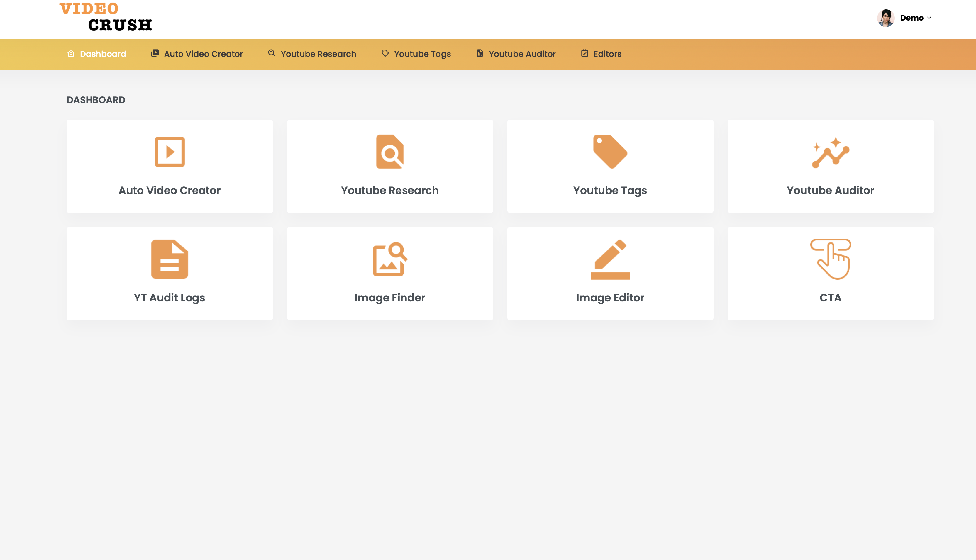Select the pencil Image Editor icon
Screen dimensions: 976x560
[610, 259]
